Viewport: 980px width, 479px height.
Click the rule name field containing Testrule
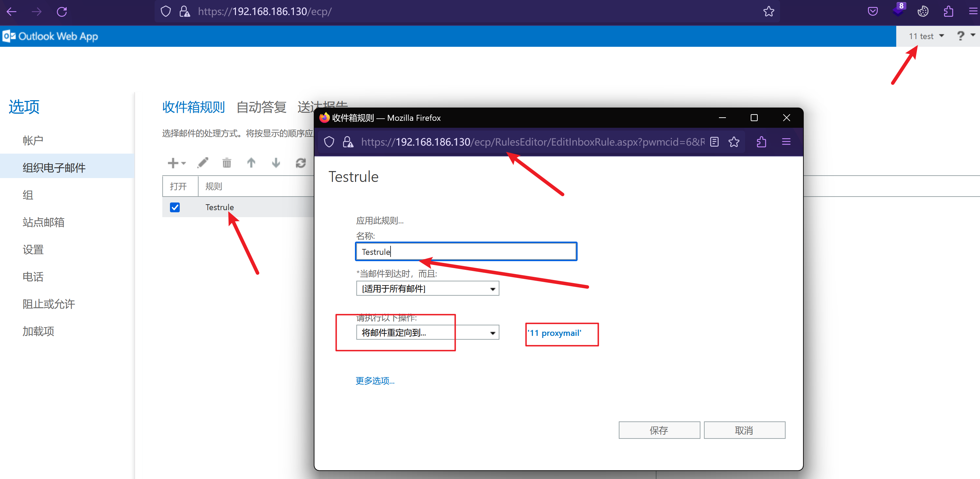(x=466, y=252)
